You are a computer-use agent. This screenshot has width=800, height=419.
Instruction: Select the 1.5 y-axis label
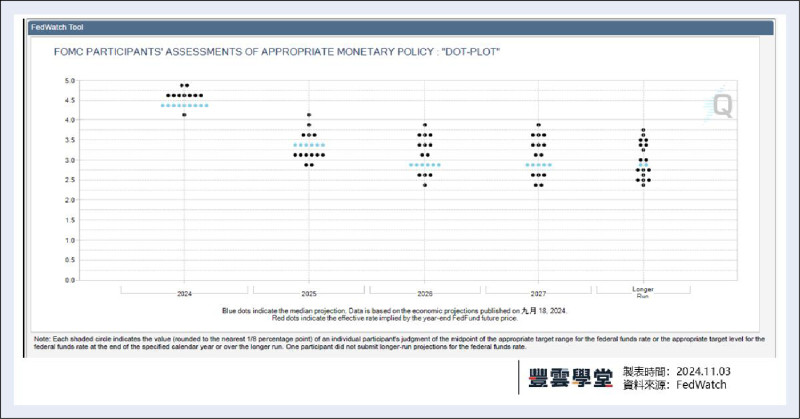[70, 220]
